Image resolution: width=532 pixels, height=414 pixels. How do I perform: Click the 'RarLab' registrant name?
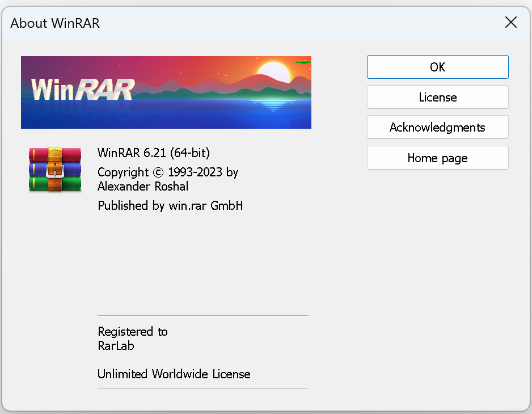click(x=116, y=346)
